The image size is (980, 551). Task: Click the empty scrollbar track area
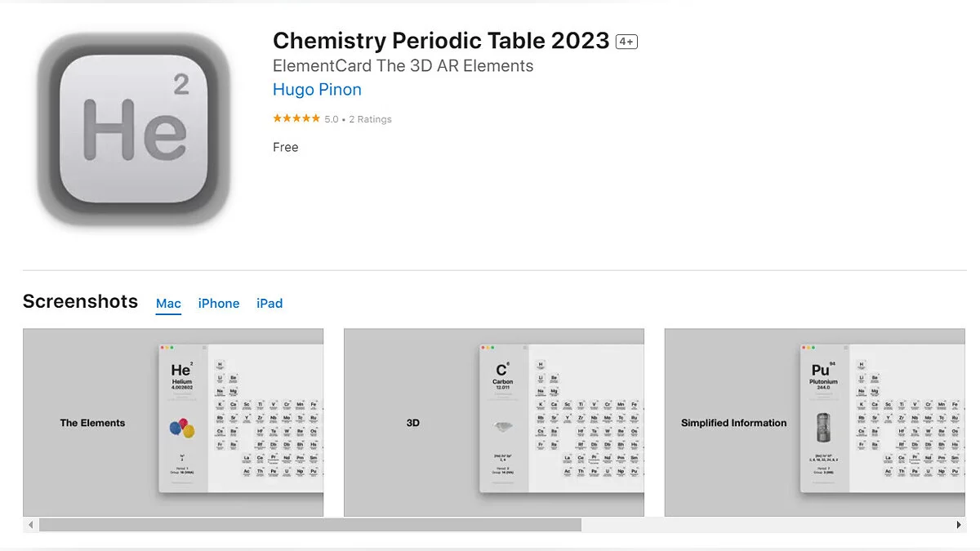coord(768,525)
